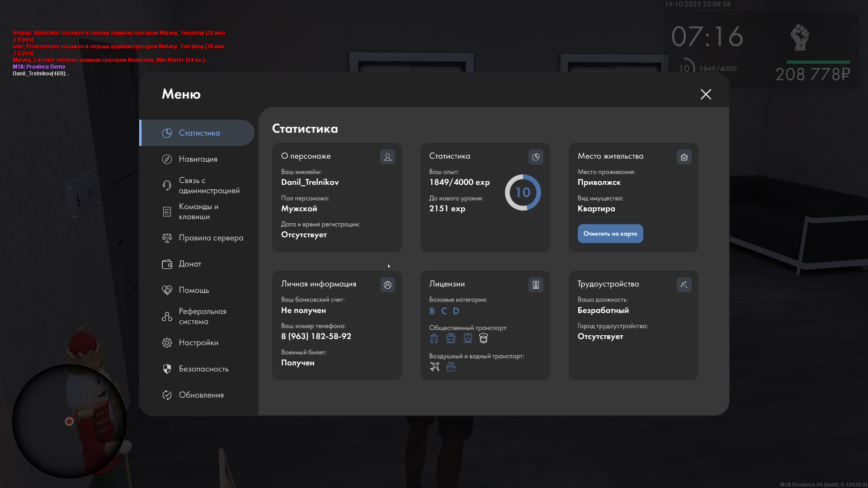Click the boat license icon

tap(451, 366)
